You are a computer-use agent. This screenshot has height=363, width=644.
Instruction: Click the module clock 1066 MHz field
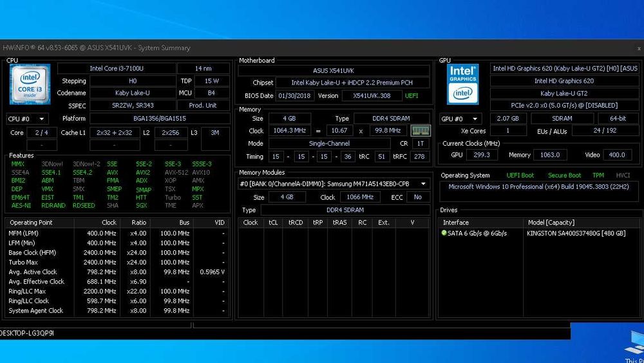360,197
